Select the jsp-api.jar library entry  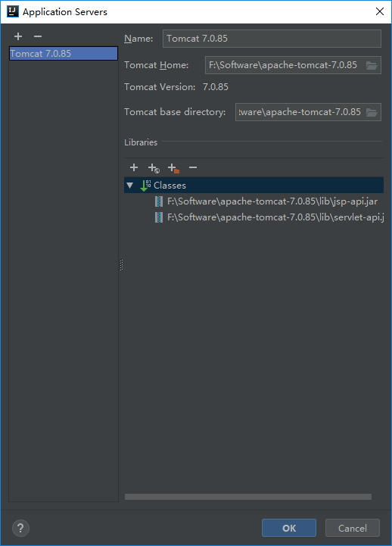272,201
